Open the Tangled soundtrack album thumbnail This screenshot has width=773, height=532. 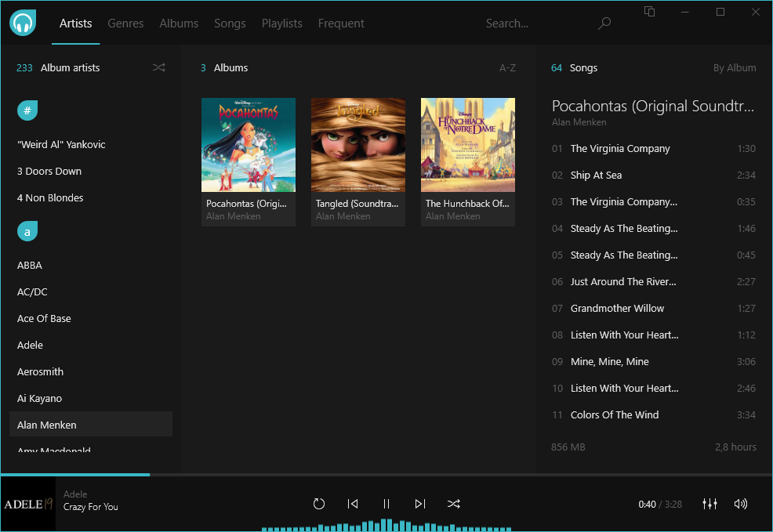[x=357, y=145]
